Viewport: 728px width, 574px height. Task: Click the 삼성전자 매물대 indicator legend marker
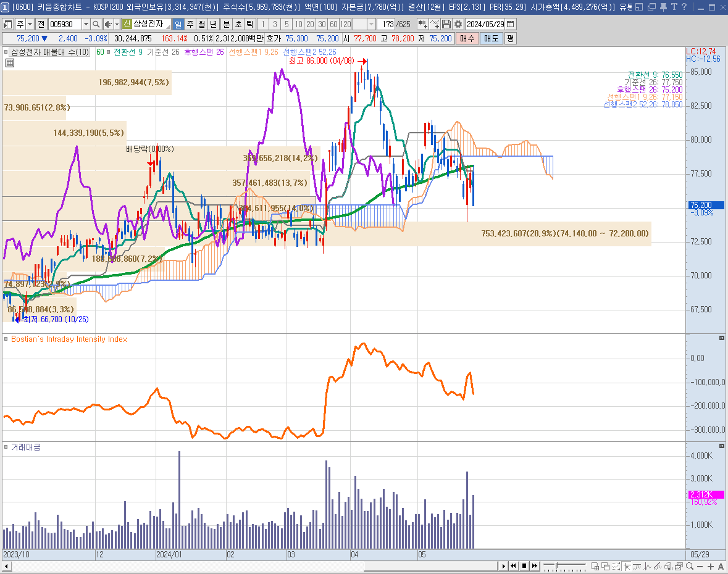(x=6, y=52)
